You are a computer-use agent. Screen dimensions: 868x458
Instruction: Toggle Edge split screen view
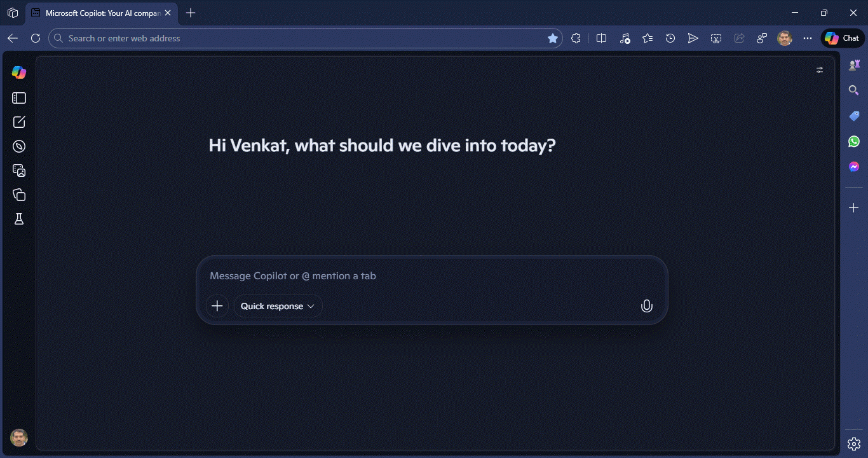point(602,38)
